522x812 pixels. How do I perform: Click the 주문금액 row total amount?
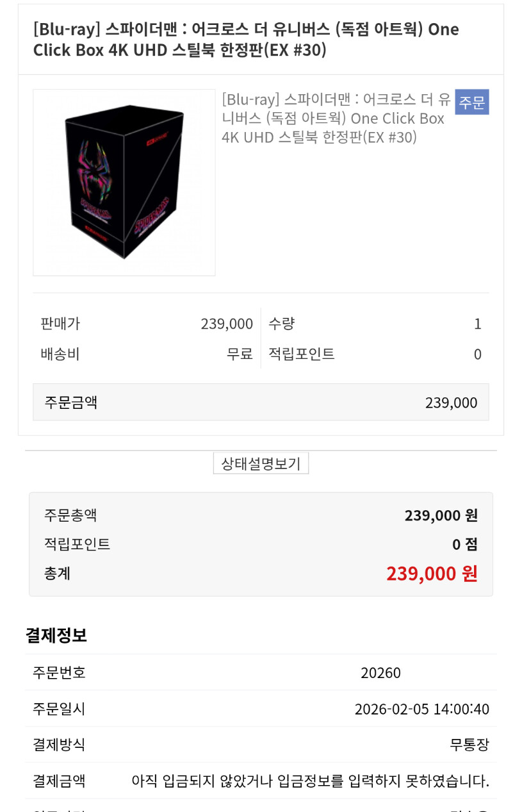coord(451,402)
